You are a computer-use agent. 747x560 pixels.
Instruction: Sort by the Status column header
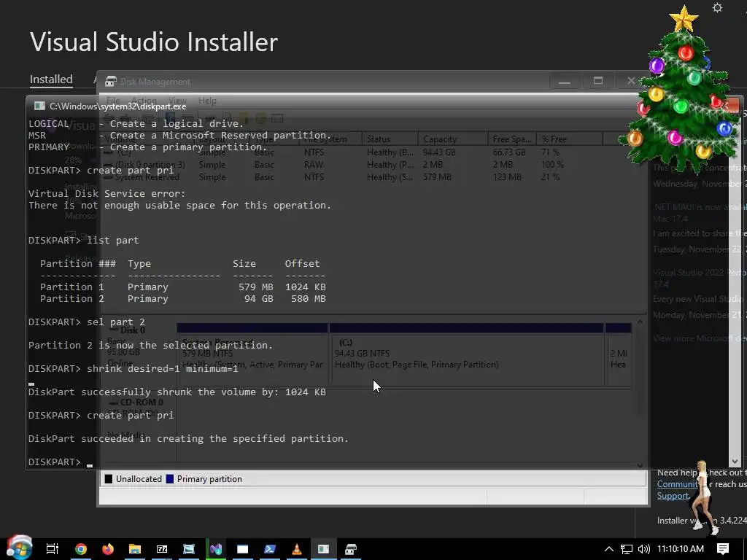coord(390,139)
